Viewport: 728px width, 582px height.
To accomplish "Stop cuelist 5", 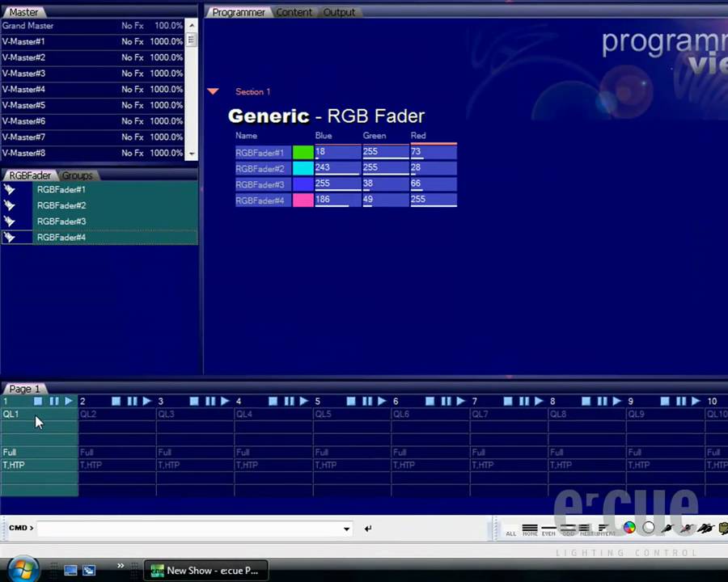I will click(x=351, y=401).
